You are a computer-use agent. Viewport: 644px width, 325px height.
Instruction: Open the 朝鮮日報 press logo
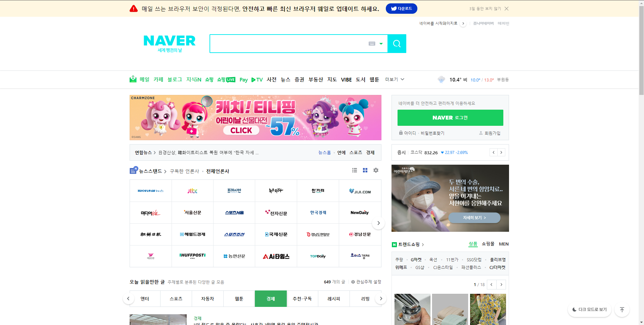point(151,234)
